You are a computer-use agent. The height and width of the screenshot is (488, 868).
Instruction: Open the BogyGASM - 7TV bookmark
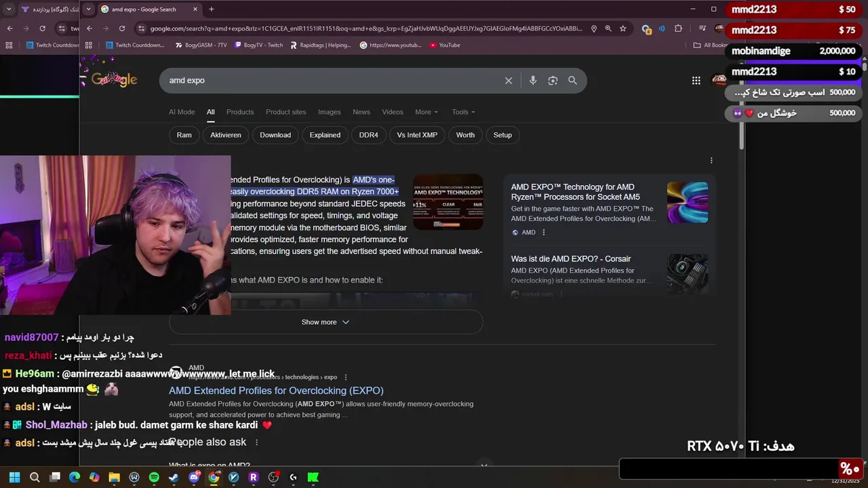click(201, 45)
